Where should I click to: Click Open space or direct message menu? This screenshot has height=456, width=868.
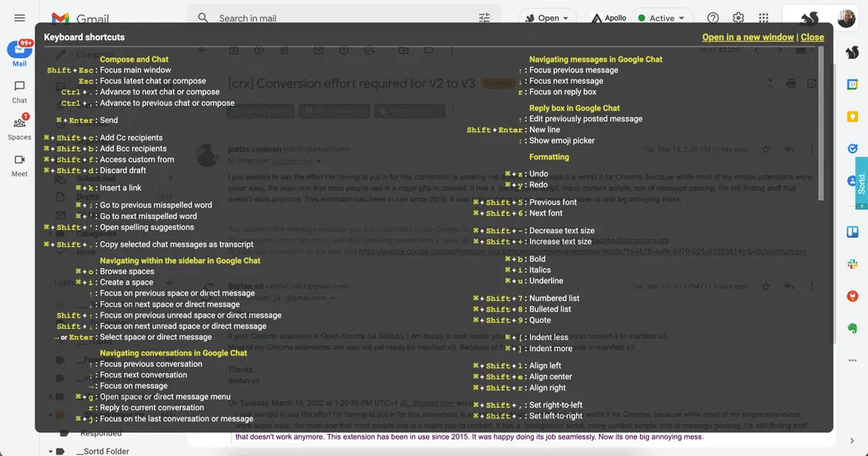165,397
